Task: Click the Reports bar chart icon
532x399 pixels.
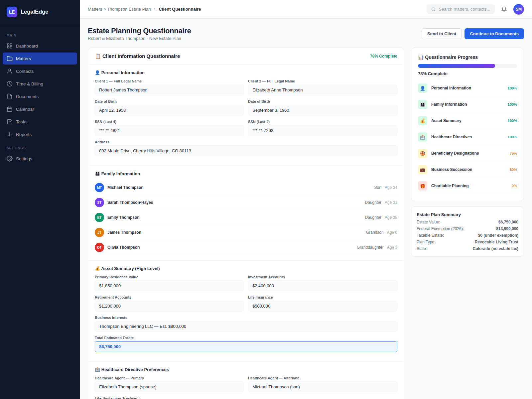Action: coord(10,134)
